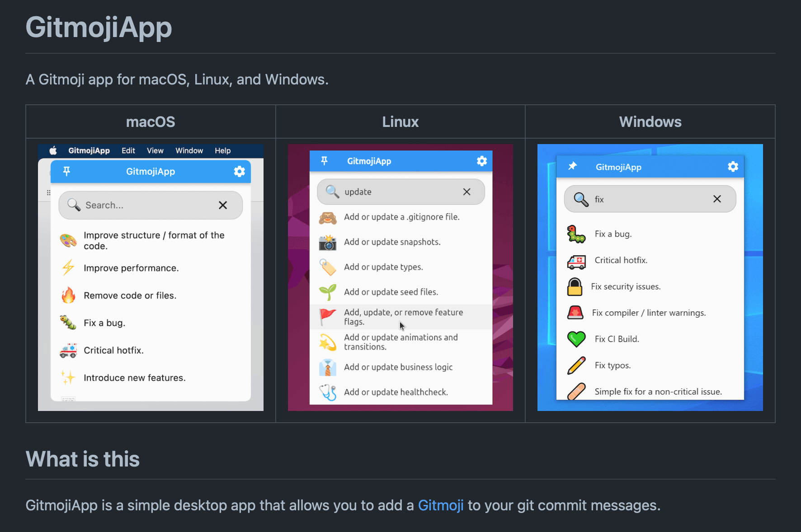Screen dimensions: 801x532
Task: Click the macOS Search... input field
Action: [x=151, y=205]
